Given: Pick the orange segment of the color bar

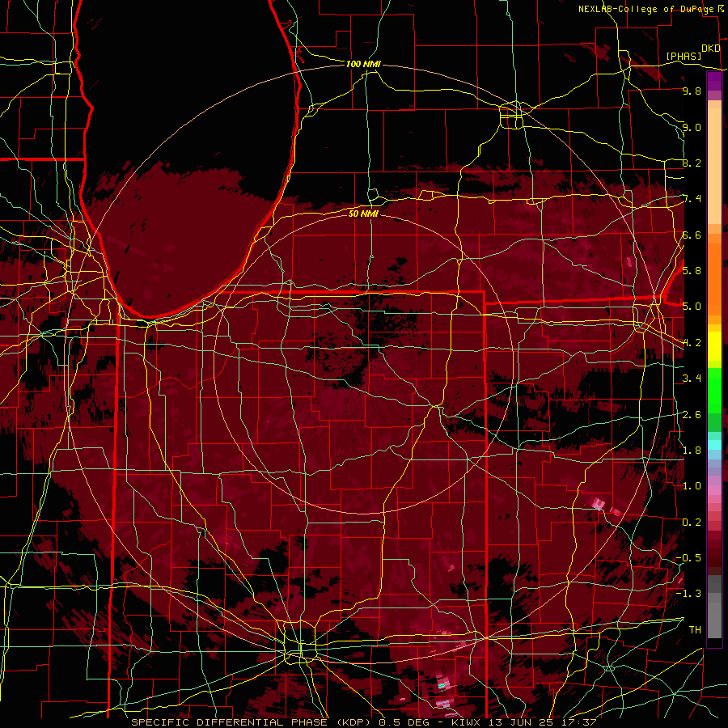Looking at the screenshot, I should tap(714, 278).
